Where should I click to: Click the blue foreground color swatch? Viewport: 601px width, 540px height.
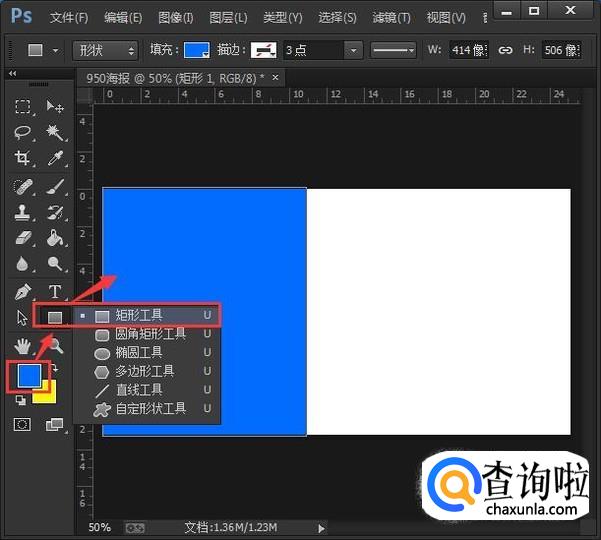click(x=29, y=375)
